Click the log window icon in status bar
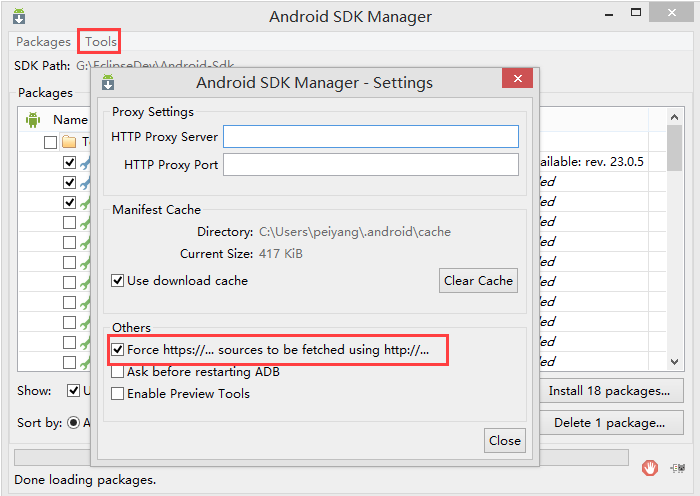The width and height of the screenshot is (700, 496). pos(678,468)
